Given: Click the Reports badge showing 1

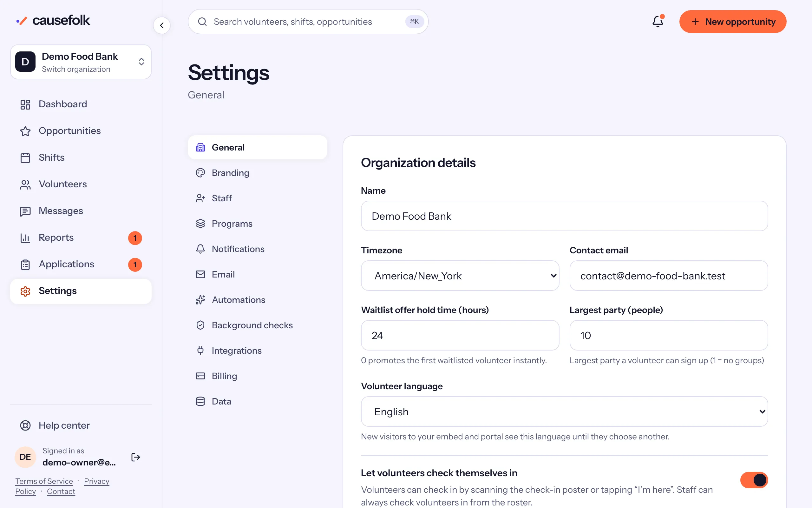Looking at the screenshot, I should (135, 238).
